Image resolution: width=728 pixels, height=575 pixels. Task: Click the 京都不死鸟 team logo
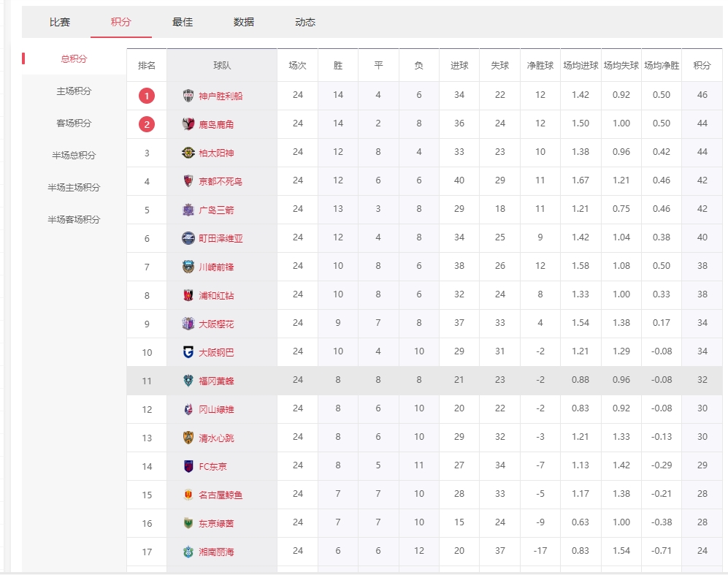(188, 180)
